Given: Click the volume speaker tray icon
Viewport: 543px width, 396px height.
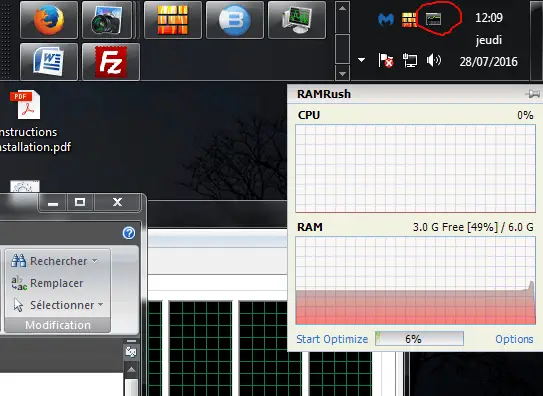Looking at the screenshot, I should coord(434,60).
